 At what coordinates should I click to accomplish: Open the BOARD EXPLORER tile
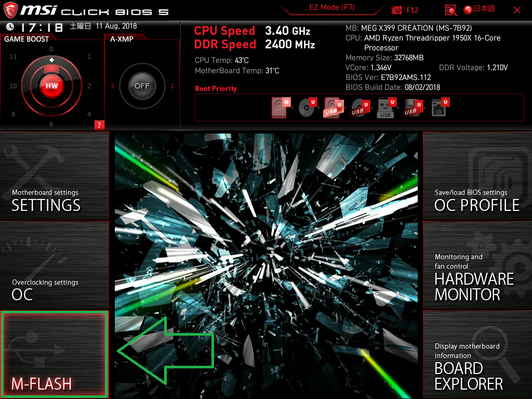pyautogui.click(x=477, y=354)
